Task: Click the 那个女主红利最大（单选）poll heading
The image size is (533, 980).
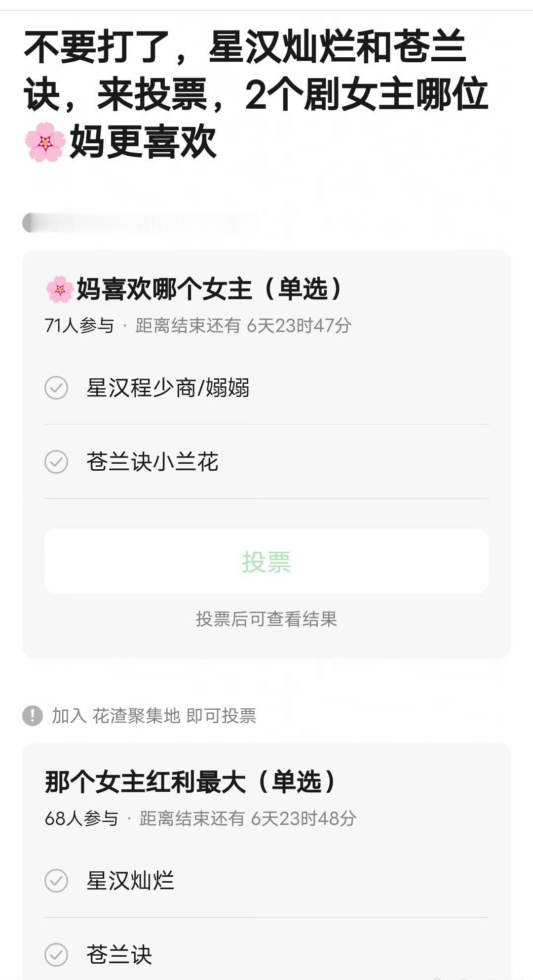Action: 190,782
